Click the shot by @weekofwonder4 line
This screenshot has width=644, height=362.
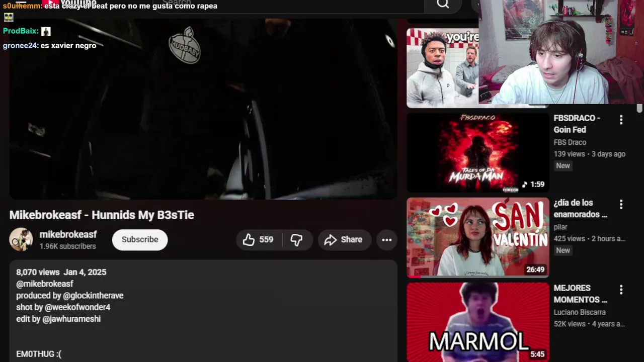coord(63,307)
